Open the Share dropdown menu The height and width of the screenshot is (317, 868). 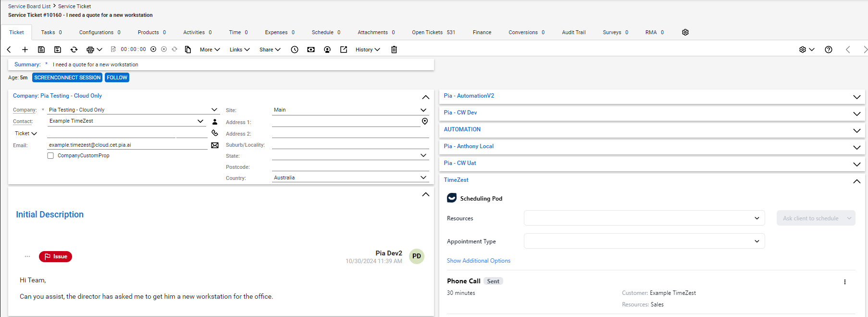[270, 50]
